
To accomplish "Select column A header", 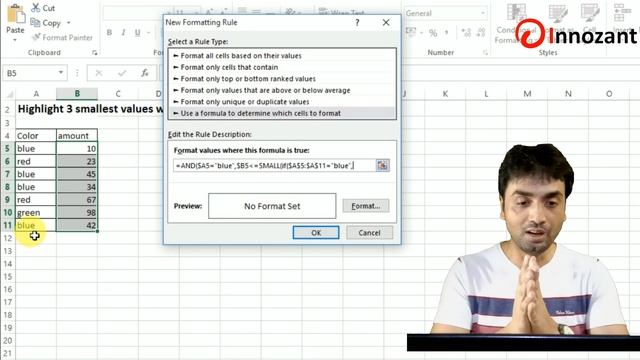I will [x=36, y=94].
